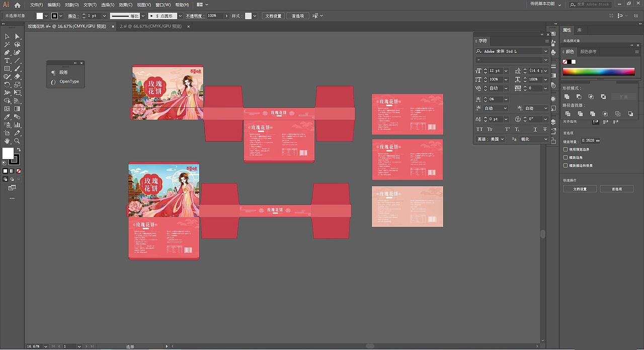Viewport: 644px width, 350px height.
Task: Expand the 不透明度 100% opacity arrow
Action: point(226,16)
